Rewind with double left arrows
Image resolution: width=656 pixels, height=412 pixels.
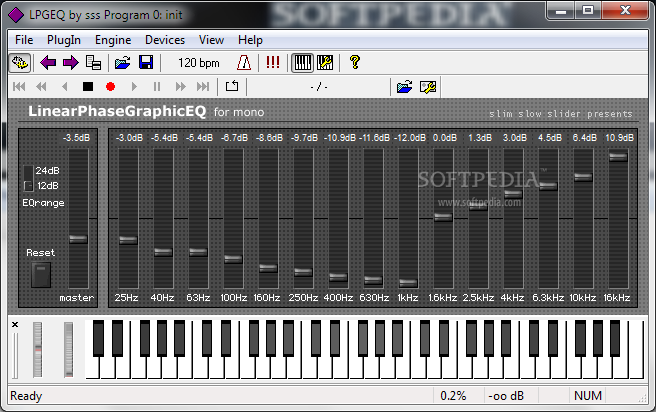tap(41, 87)
